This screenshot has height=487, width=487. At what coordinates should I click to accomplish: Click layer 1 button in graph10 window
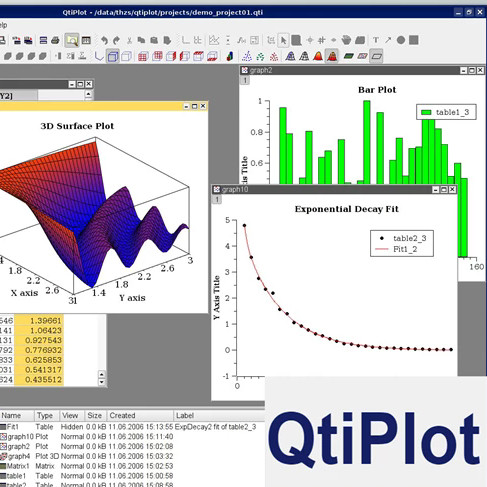point(217,199)
